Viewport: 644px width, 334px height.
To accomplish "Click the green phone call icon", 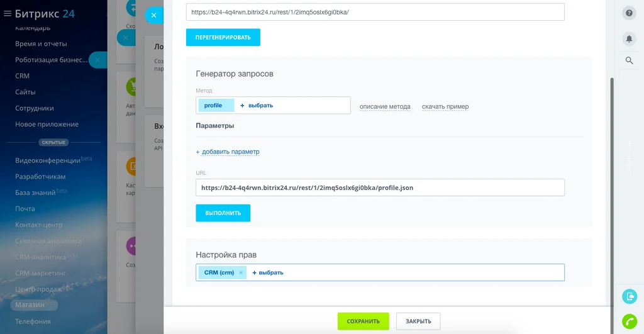I will click(x=629, y=321).
